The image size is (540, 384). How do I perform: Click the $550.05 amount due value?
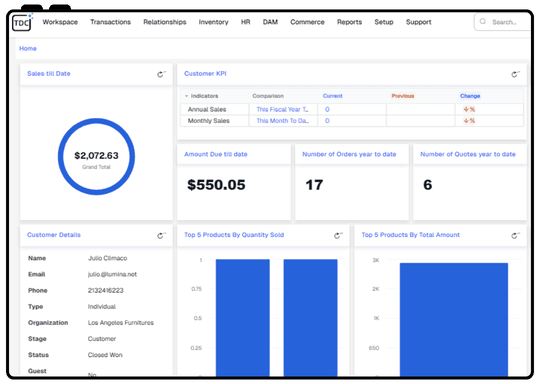(216, 185)
